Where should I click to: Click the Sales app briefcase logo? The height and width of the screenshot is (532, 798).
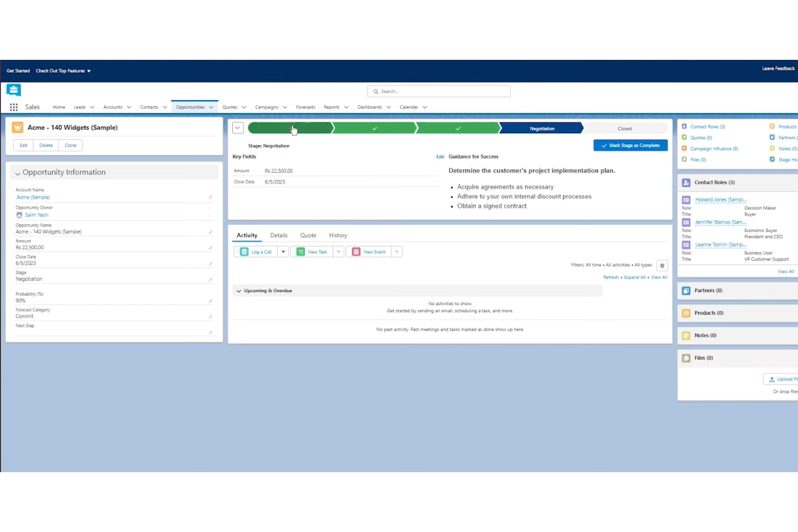point(13,90)
